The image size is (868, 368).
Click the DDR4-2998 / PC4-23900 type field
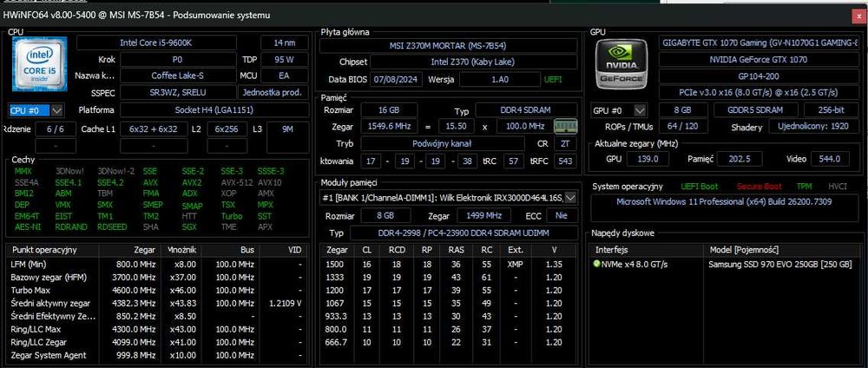[x=464, y=233]
